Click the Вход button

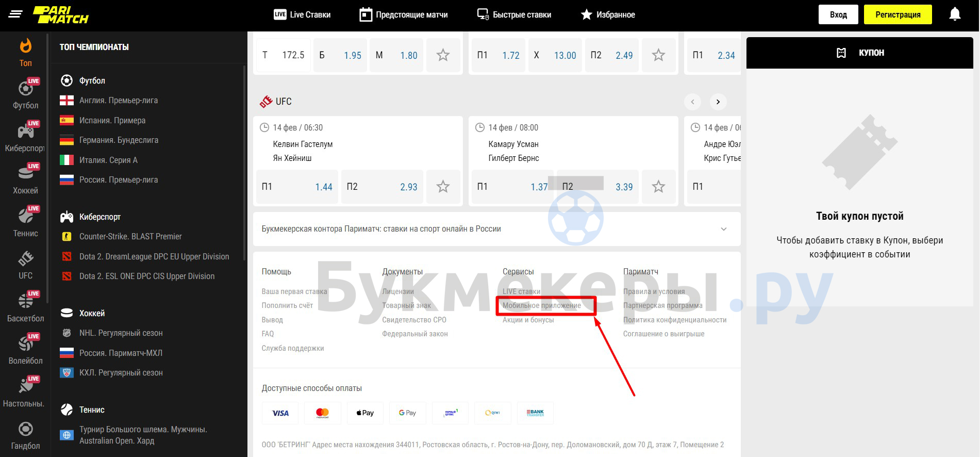(838, 14)
